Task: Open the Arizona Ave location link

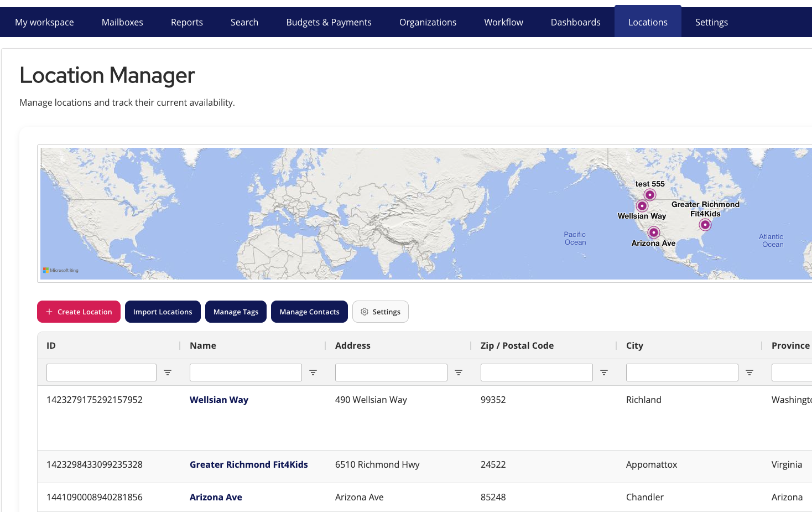Action: pos(216,497)
